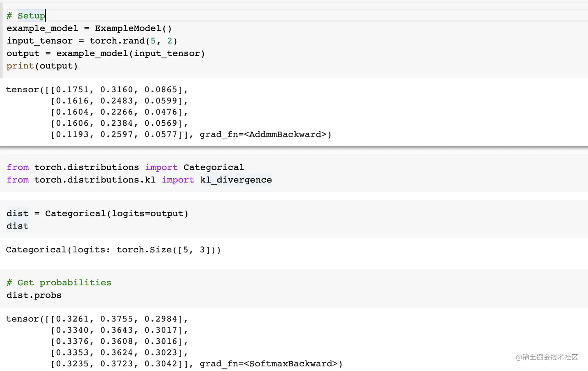Click the 'dist.probs' code line
Screen dimensions: 588x371
pos(34,295)
